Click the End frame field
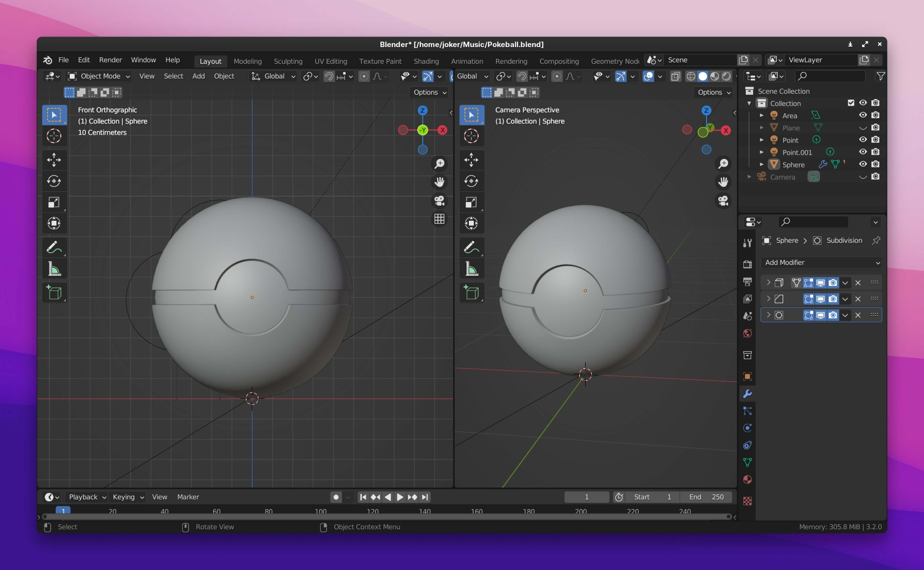Screen dimensions: 924x570 (x=706, y=497)
